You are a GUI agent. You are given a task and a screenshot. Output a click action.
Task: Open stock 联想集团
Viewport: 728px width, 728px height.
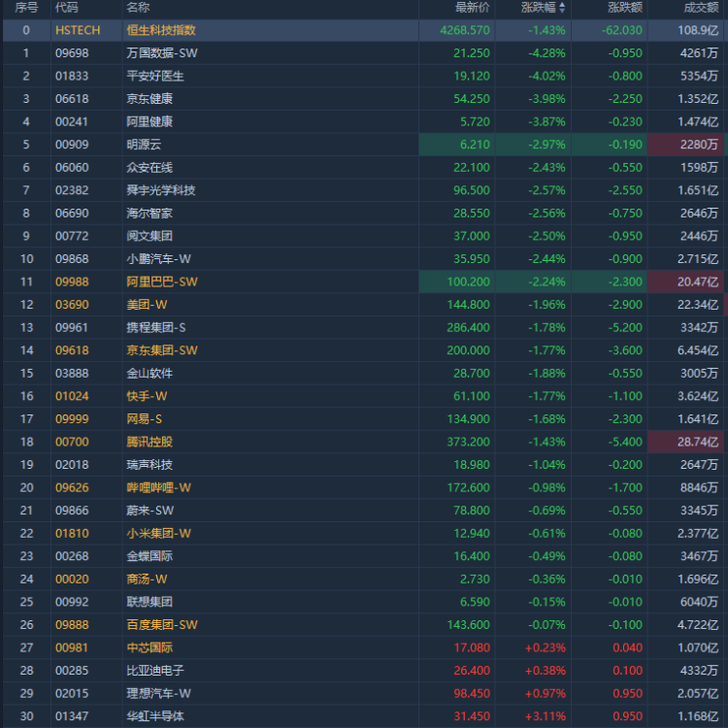tap(149, 602)
